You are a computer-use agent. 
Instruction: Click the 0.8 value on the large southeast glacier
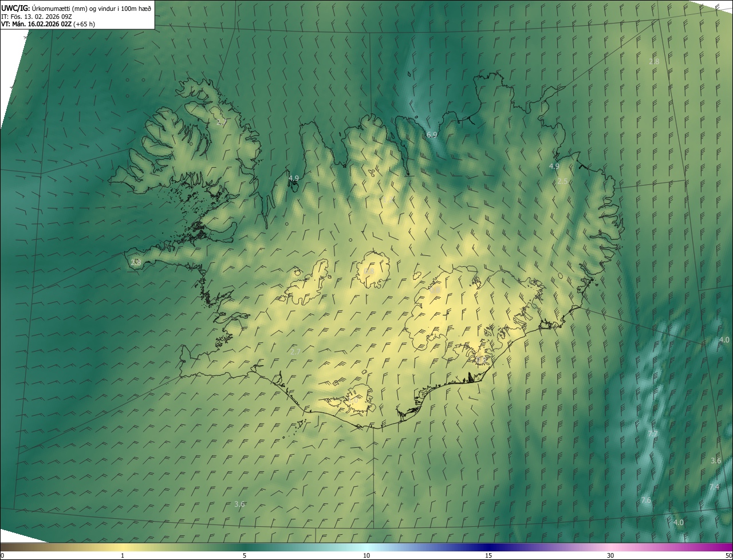(435, 290)
